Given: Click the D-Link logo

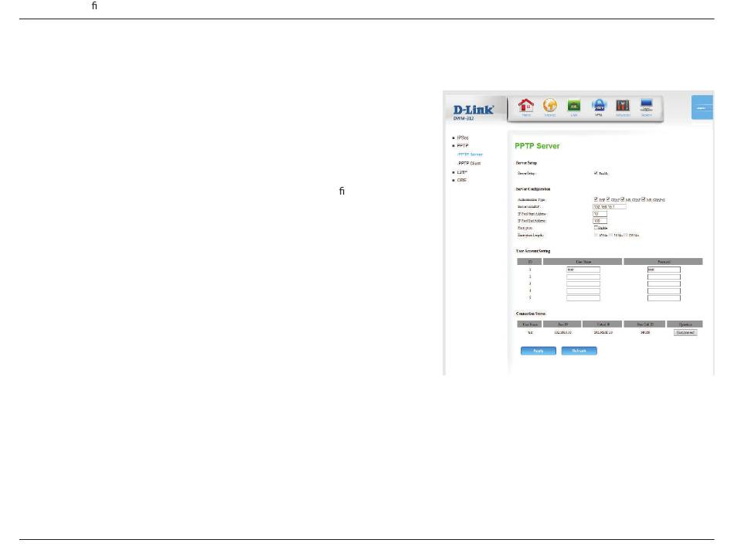Looking at the screenshot, I should (473, 110).
